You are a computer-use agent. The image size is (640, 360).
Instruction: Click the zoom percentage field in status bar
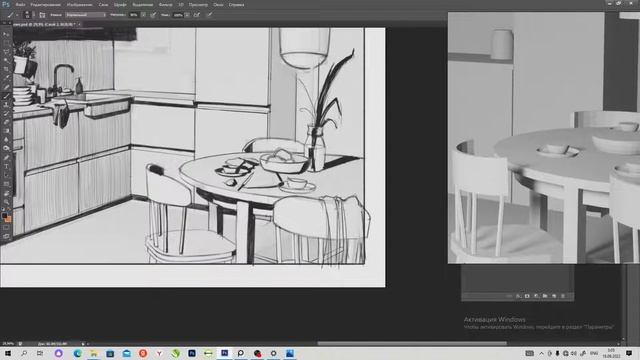click(x=8, y=344)
